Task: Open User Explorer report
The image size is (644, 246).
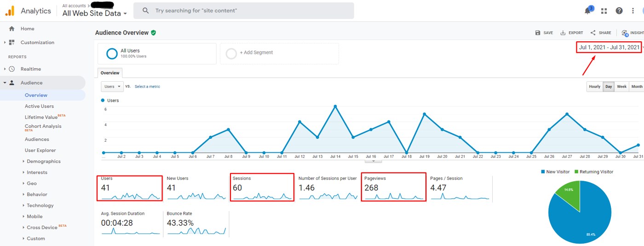Action: [40, 150]
